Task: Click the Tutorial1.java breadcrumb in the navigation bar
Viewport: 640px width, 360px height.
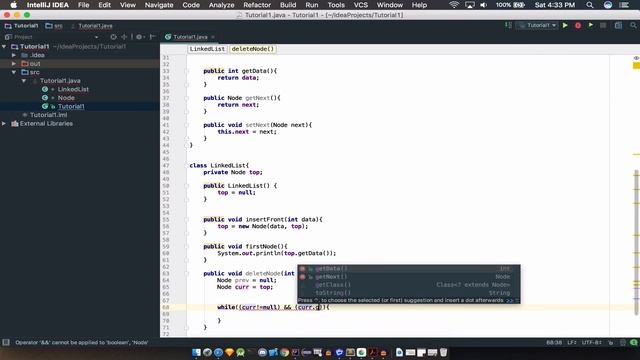Action: point(92,26)
